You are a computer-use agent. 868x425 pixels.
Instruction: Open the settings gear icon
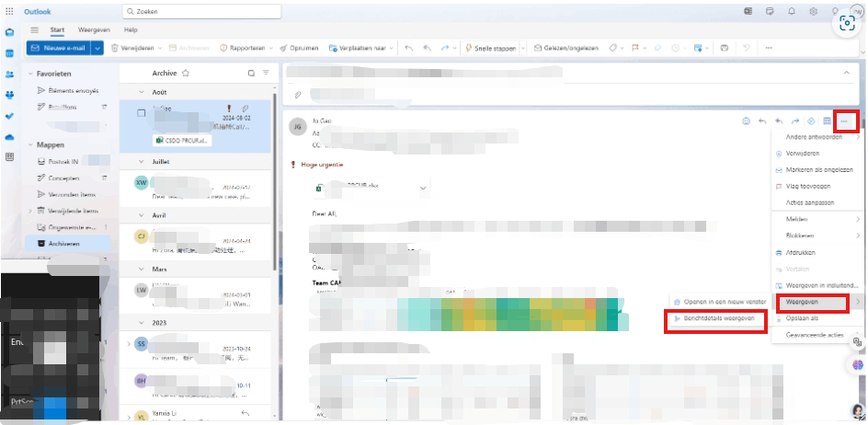pyautogui.click(x=813, y=12)
